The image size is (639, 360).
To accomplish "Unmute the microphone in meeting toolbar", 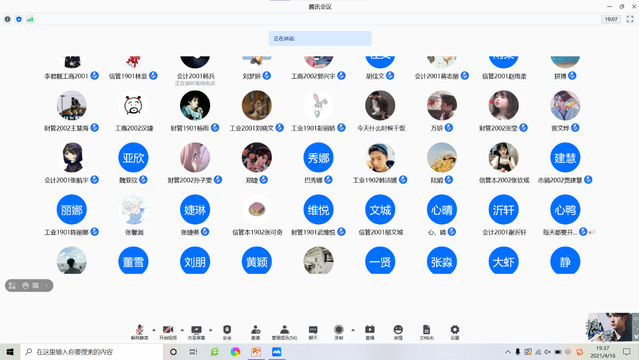I will pos(139,332).
